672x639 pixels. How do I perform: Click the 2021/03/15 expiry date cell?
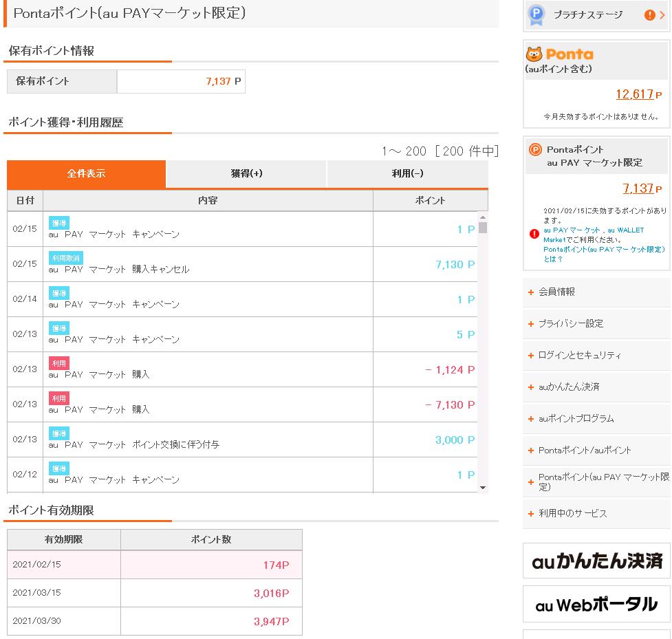pos(64,593)
